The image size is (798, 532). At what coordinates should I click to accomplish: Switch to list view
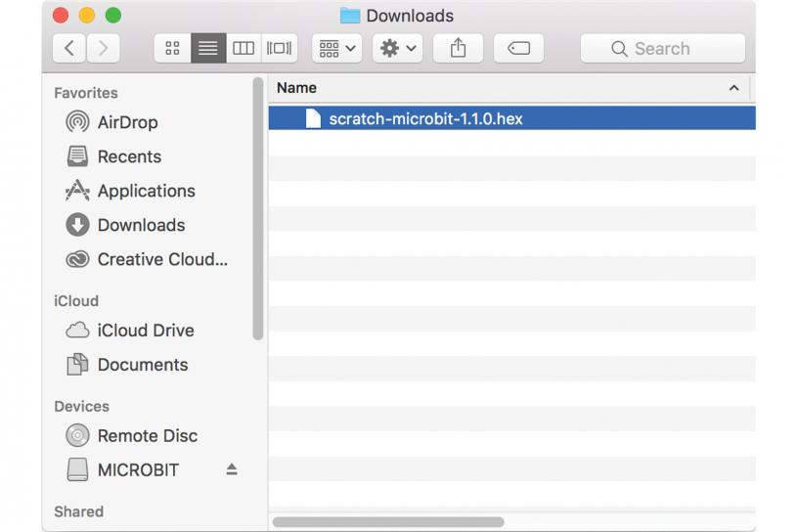click(x=208, y=48)
